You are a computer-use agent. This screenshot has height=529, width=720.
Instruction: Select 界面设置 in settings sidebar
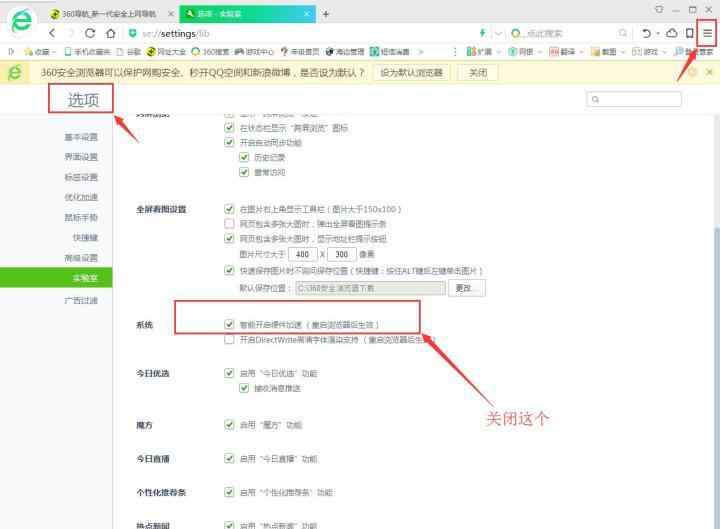click(x=81, y=157)
